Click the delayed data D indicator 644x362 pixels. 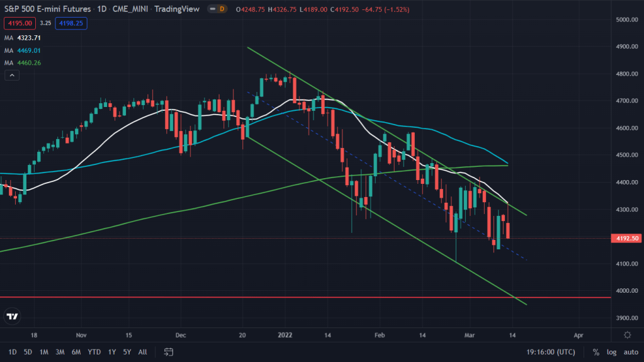[220, 9]
